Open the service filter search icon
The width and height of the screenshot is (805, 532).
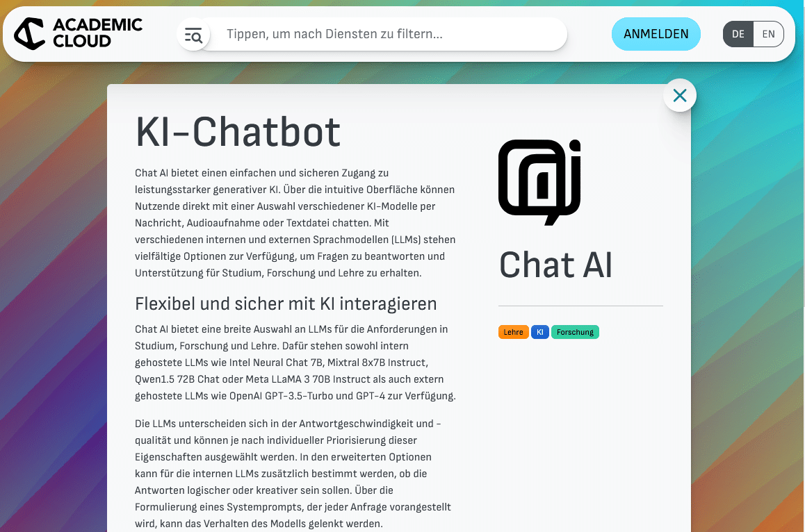(x=193, y=34)
